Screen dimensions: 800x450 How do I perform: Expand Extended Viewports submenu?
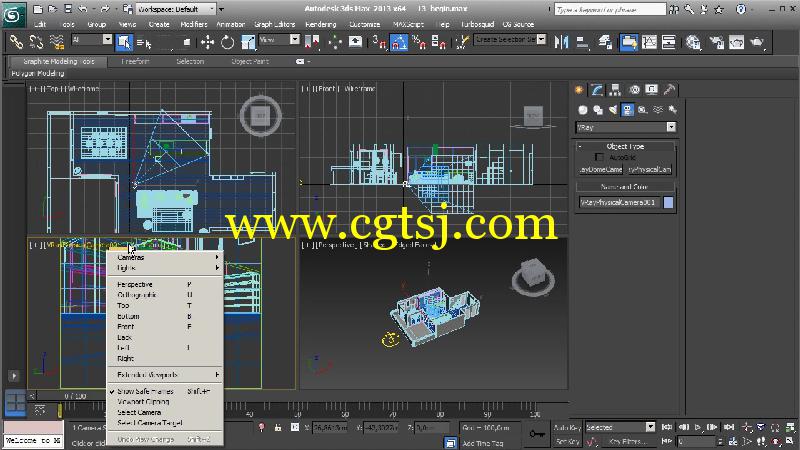click(x=165, y=375)
